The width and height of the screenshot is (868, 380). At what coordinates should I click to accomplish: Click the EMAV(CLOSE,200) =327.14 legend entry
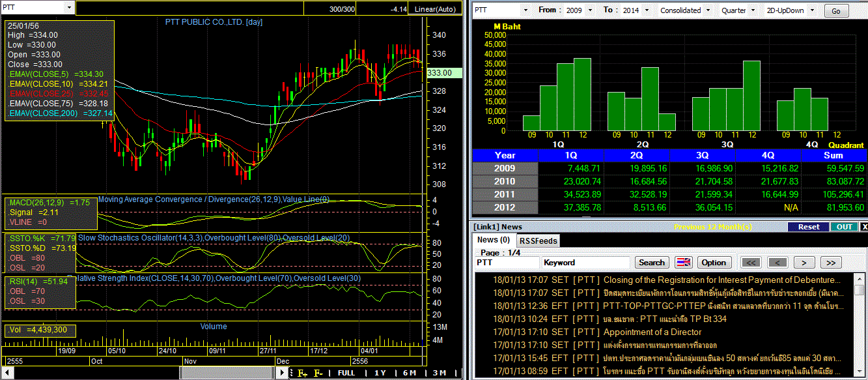[x=60, y=113]
